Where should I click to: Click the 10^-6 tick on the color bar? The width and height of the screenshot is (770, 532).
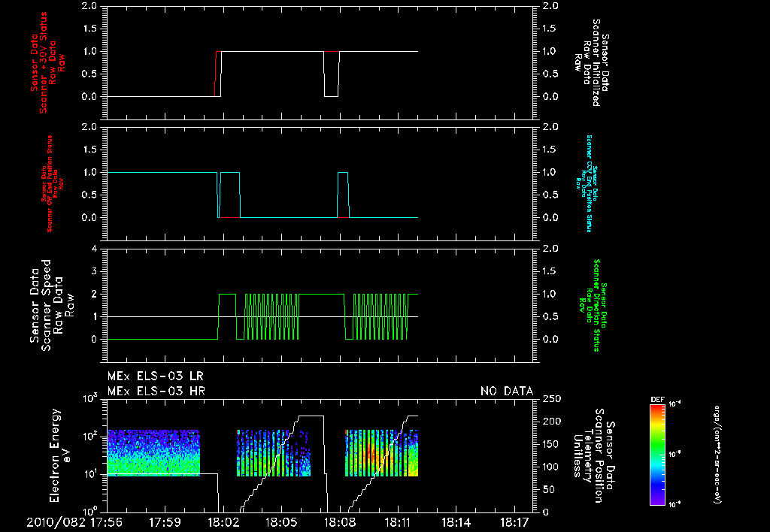click(675, 504)
